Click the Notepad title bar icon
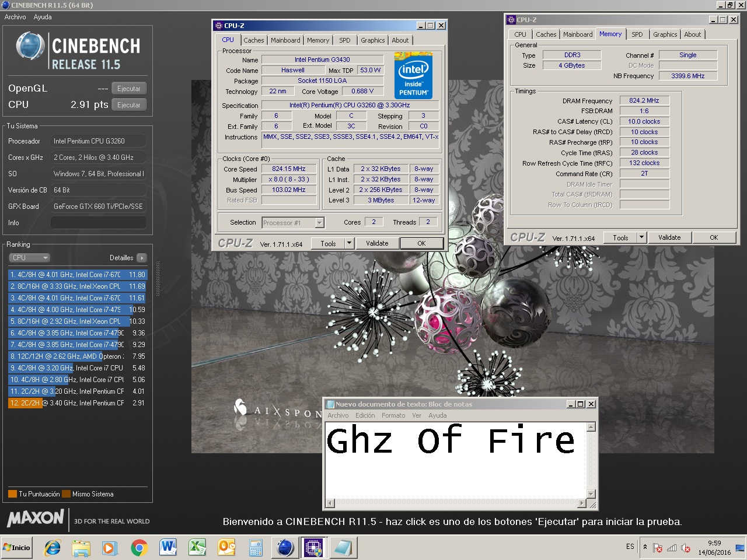 pos(330,404)
